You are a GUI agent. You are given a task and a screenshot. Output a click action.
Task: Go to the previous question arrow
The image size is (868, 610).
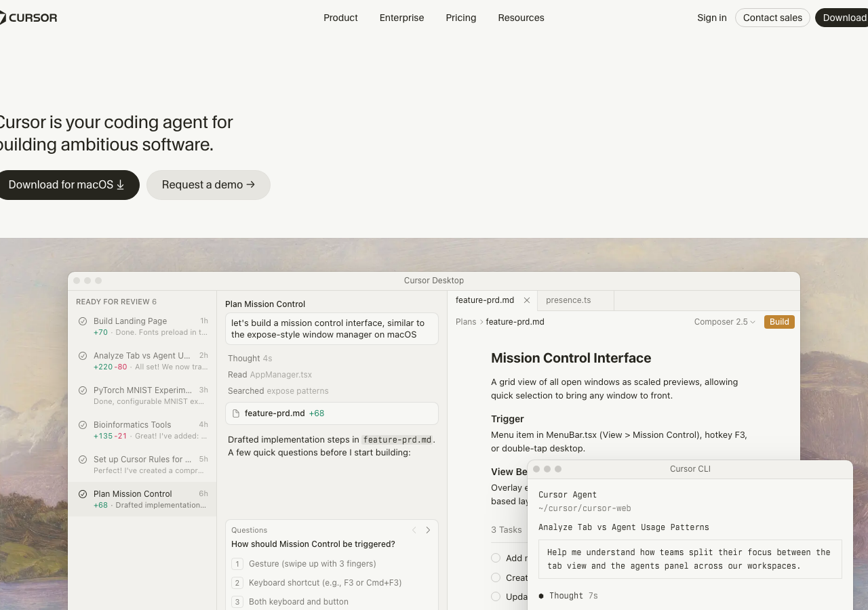point(414,530)
